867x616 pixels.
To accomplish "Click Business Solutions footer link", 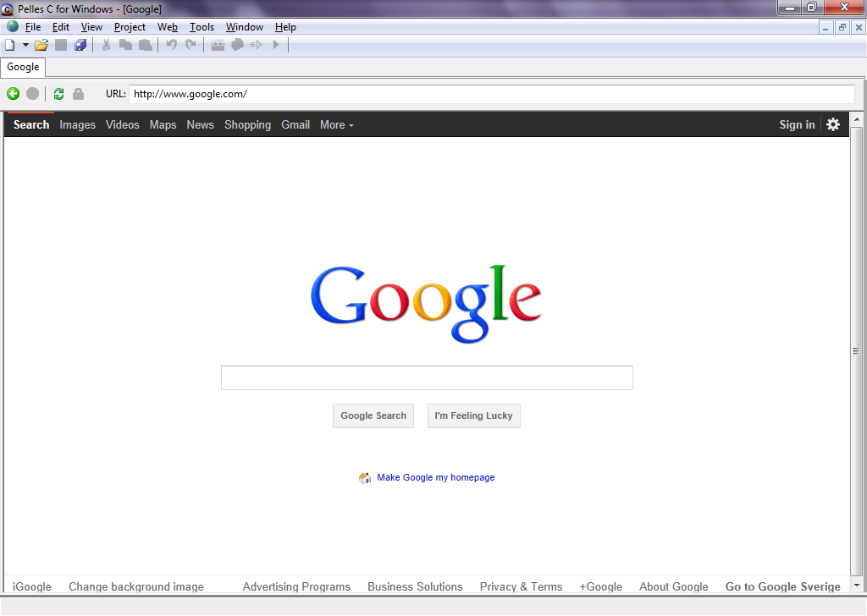I will [x=415, y=586].
